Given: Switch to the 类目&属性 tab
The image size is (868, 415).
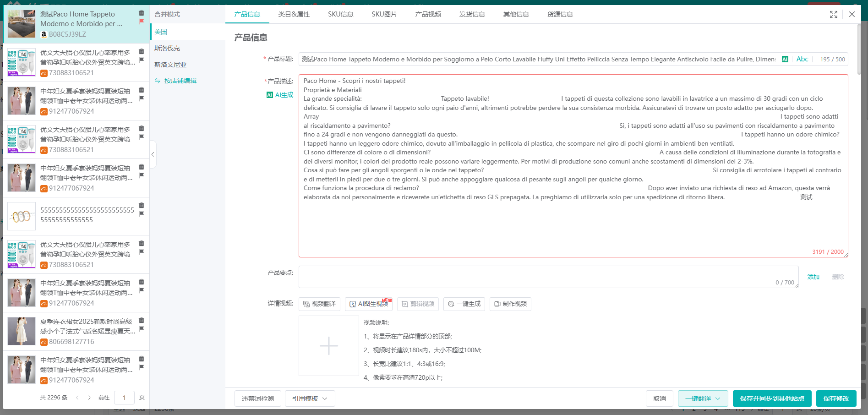Looking at the screenshot, I should [294, 14].
